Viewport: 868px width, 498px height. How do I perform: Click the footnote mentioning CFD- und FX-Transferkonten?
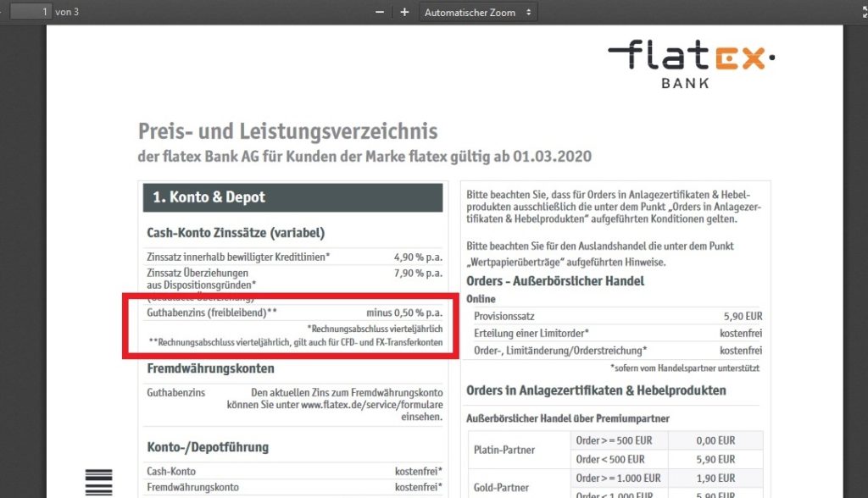[x=296, y=342]
